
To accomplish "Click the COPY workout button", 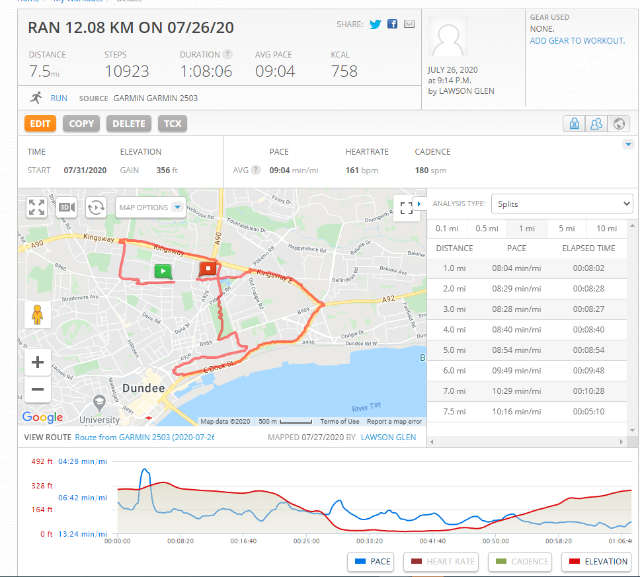I will 81,124.
